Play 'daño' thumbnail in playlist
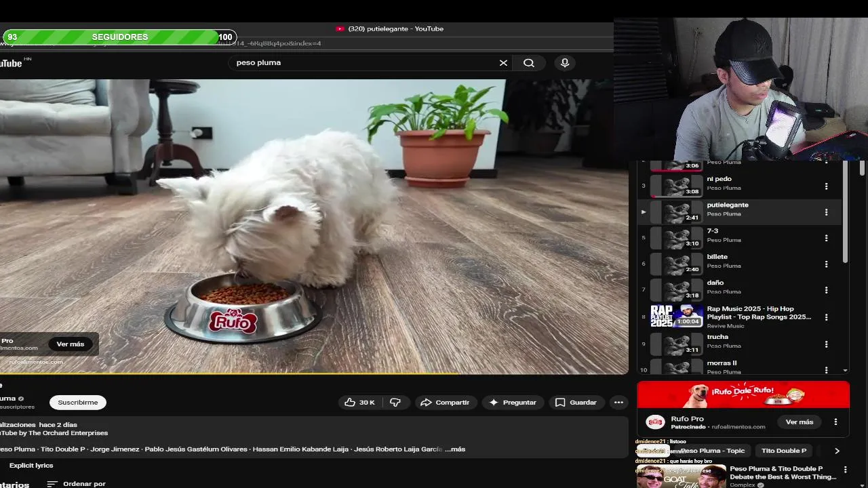 click(677, 290)
